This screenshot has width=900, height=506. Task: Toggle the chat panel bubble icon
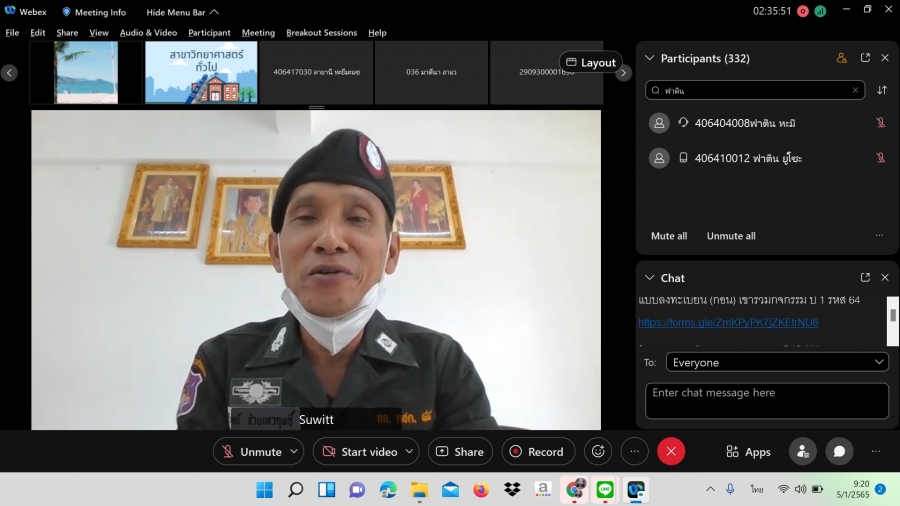(x=839, y=451)
